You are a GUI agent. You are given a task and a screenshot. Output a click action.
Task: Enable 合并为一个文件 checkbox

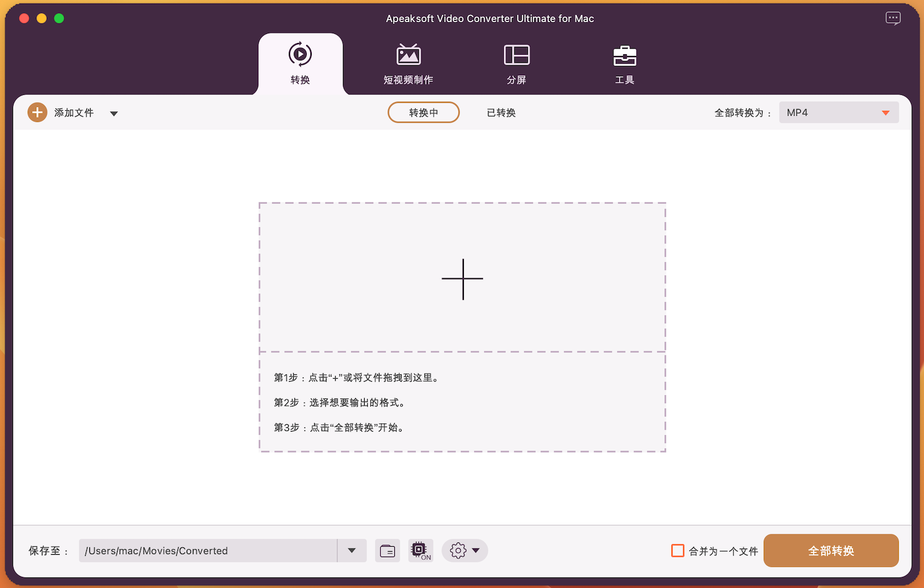(x=678, y=551)
